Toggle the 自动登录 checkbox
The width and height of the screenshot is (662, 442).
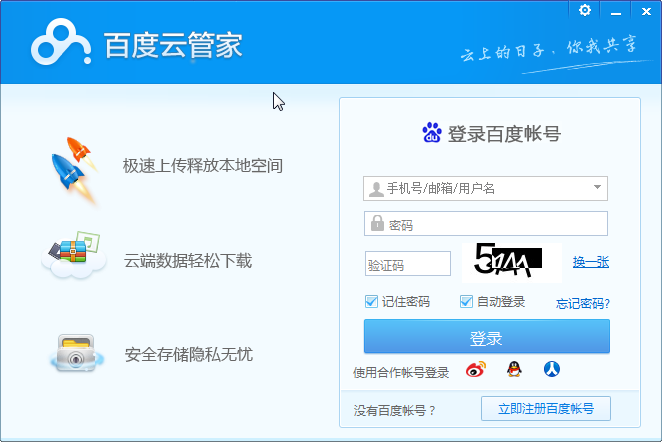466,301
